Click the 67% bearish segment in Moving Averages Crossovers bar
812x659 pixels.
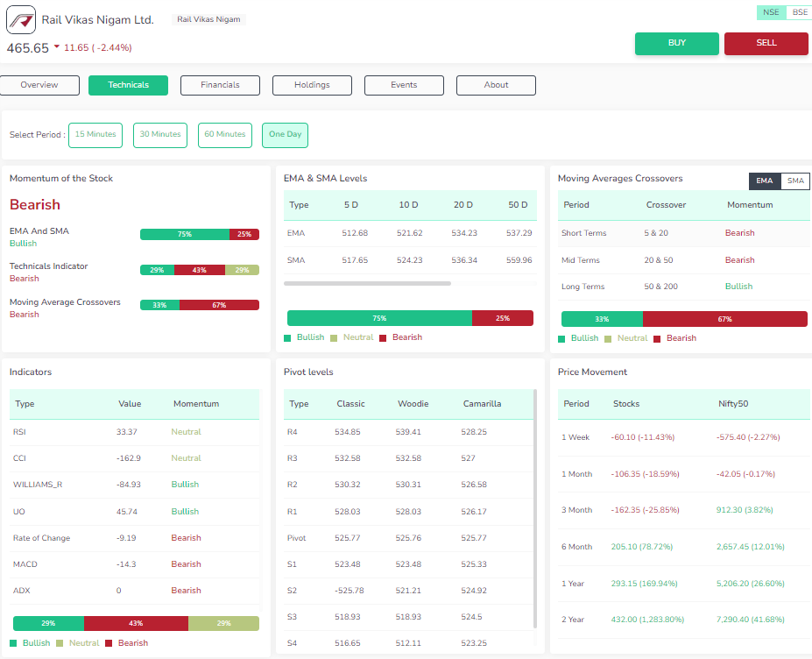click(724, 319)
